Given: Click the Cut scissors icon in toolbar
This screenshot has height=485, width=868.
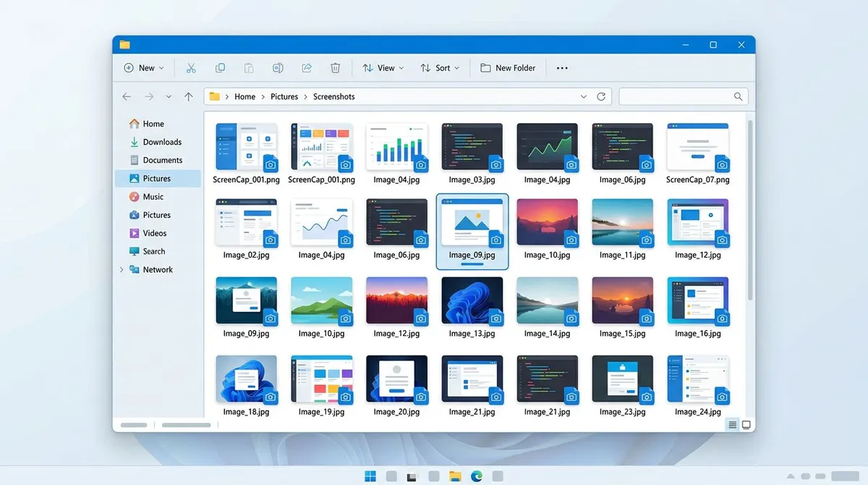Looking at the screenshot, I should [191, 68].
